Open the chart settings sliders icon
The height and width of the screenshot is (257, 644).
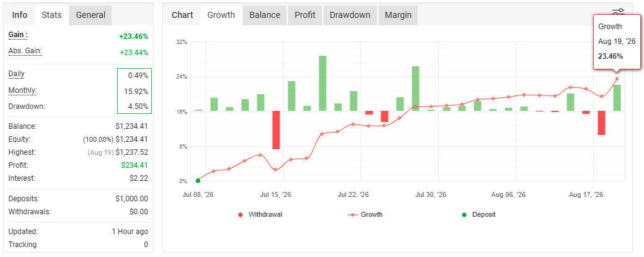(x=618, y=11)
